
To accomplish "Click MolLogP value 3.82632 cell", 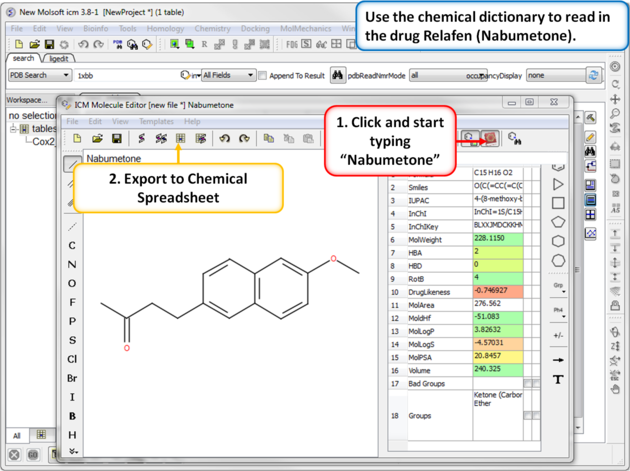I will [498, 330].
